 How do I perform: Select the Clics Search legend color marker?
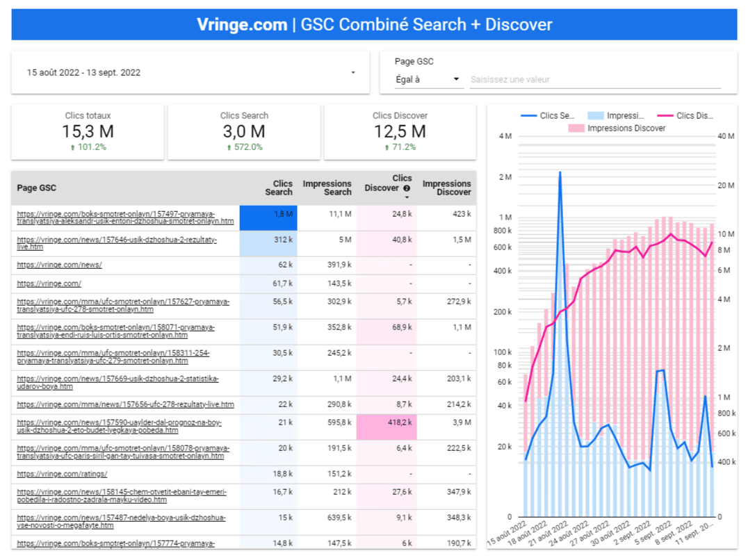click(528, 116)
